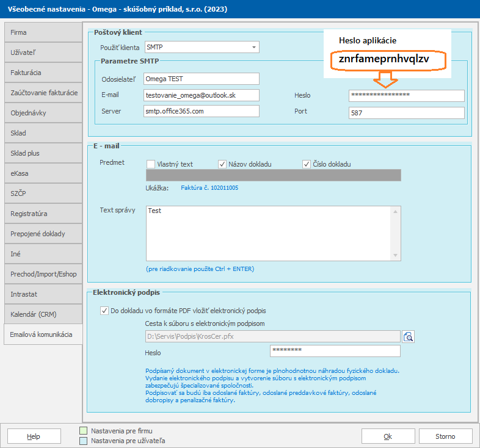Viewport: 480px width, 448px height.
Task: Select the eKasa tab
Action: (42, 173)
